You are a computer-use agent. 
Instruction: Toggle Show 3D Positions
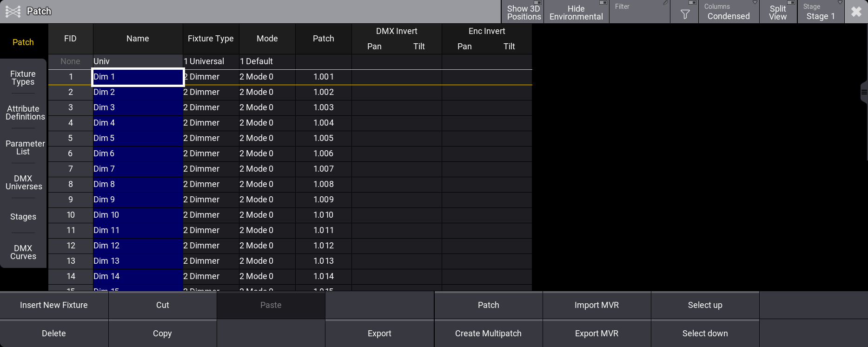523,12
